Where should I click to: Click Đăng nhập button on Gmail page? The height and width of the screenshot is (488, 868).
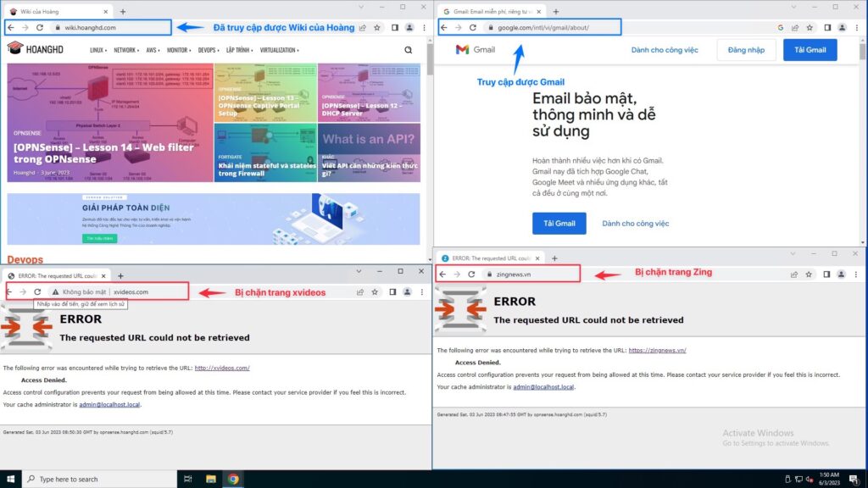click(x=746, y=50)
